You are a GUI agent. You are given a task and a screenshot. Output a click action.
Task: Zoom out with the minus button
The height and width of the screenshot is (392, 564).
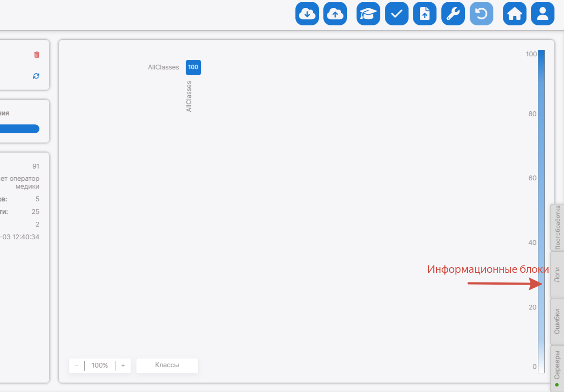tap(77, 365)
